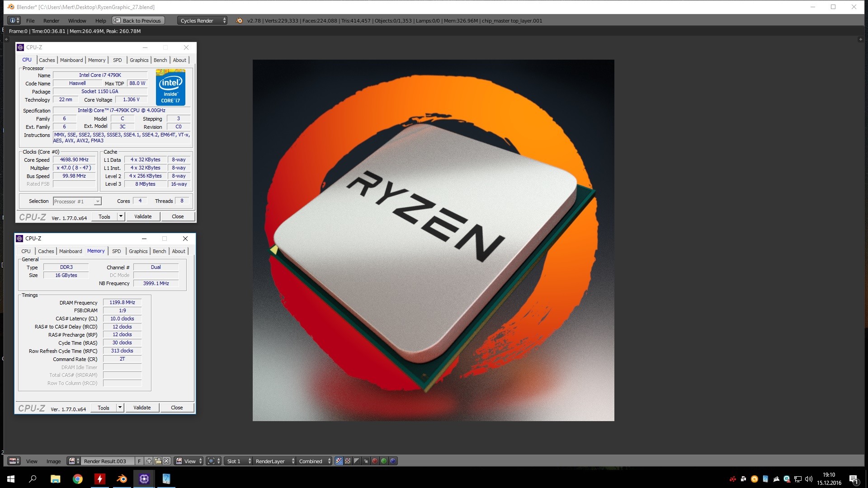Open the Slot 1 render slot dropdown
Image resolution: width=868 pixels, height=488 pixels.
tap(238, 461)
